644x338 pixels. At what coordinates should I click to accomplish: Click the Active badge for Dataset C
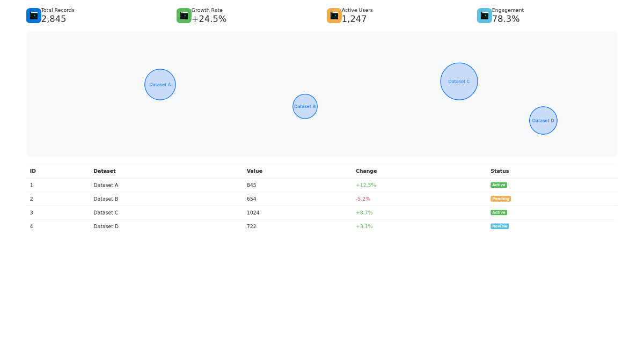point(499,212)
